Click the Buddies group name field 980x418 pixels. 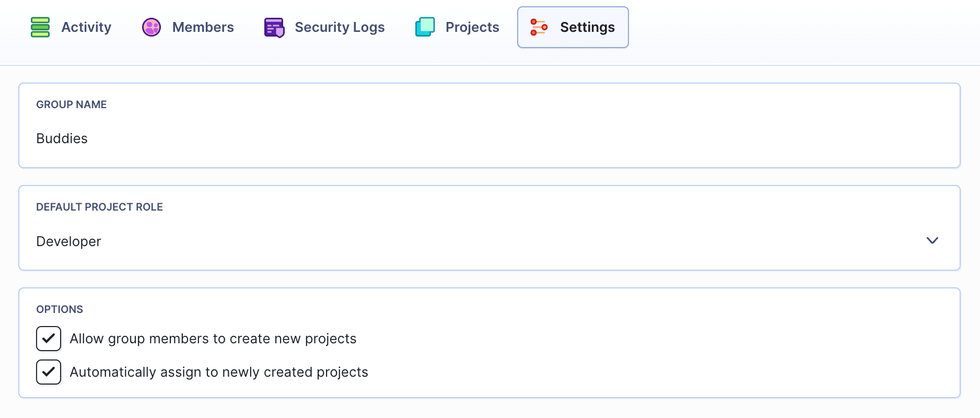489,138
